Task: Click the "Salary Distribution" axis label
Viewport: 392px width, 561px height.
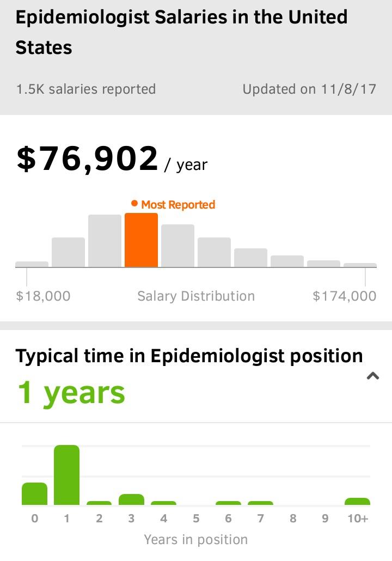Action: click(x=196, y=296)
